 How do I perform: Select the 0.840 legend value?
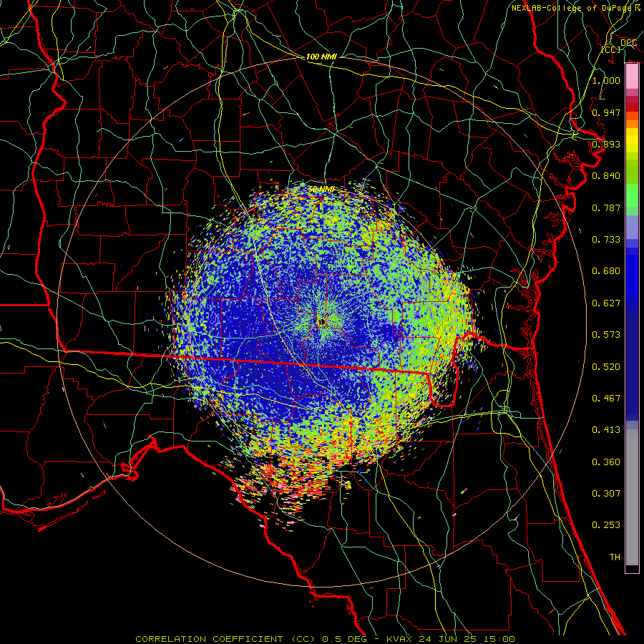tap(606, 176)
